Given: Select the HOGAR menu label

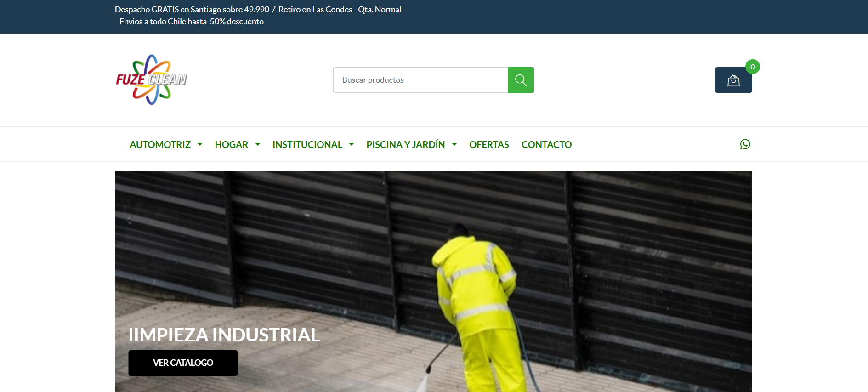Looking at the screenshot, I should [x=231, y=144].
